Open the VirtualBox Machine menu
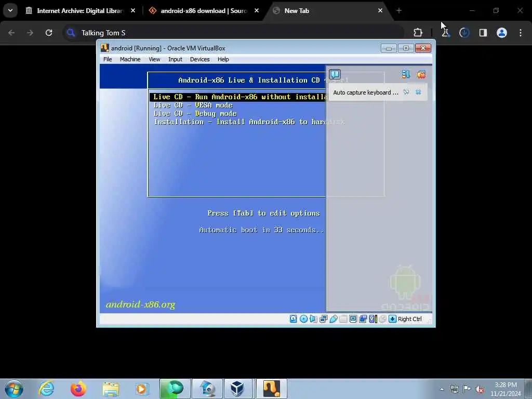This screenshot has height=399, width=532. click(x=130, y=59)
